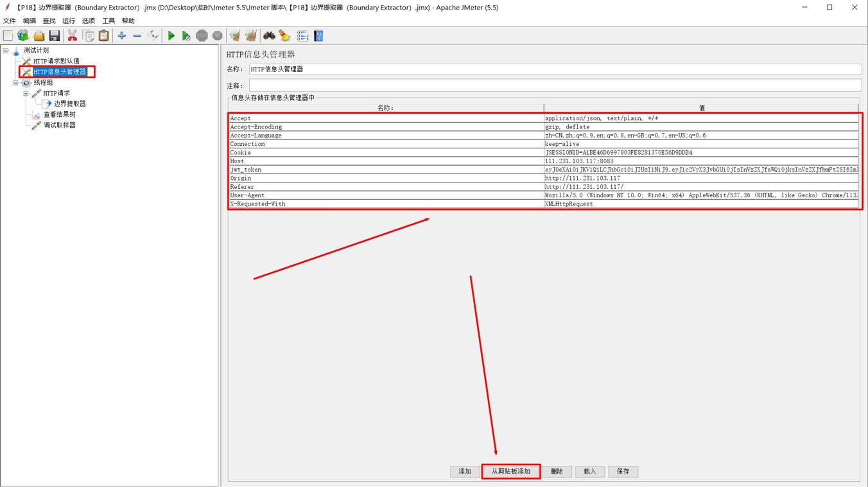The image size is (868, 487).
Task: Open the 选项 menu
Action: tap(89, 21)
